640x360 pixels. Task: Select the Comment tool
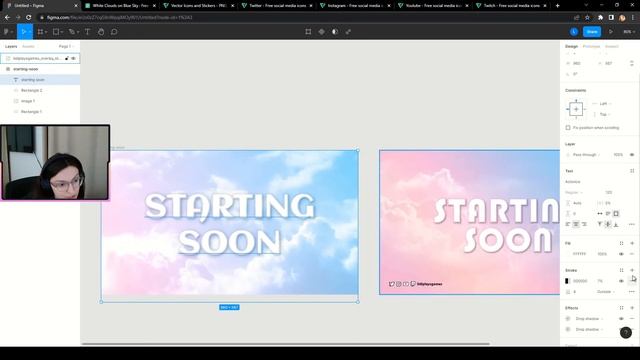pos(114,32)
